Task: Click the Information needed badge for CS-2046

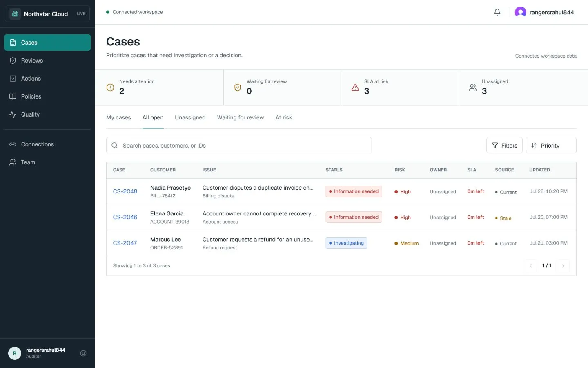Action: click(354, 217)
